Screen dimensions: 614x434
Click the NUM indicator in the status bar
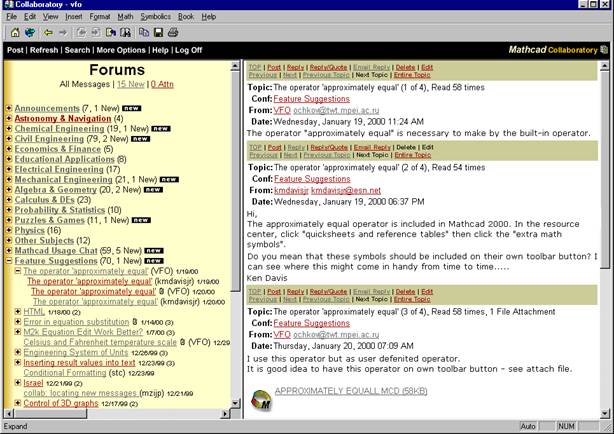click(x=566, y=426)
